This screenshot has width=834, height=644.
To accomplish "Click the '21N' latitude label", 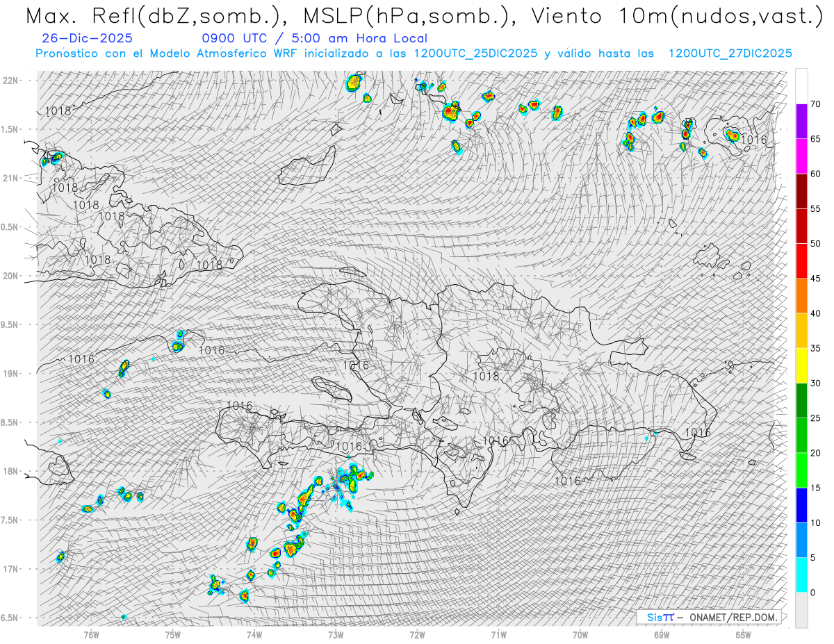I will 10,178.
